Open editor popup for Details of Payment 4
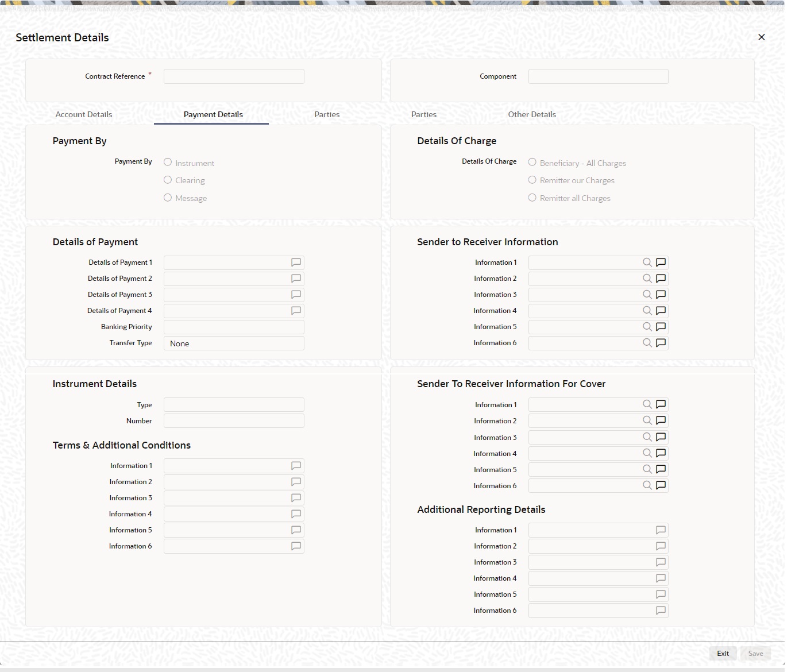799x672 pixels. pos(296,311)
